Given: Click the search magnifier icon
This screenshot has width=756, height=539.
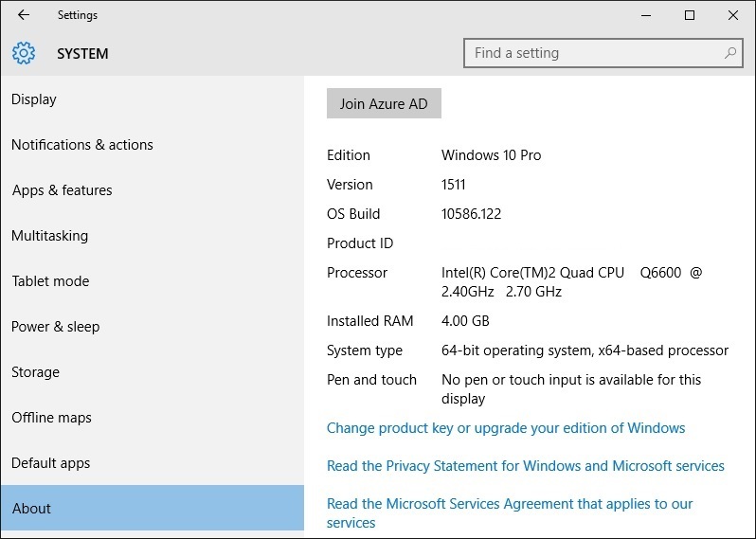Looking at the screenshot, I should pos(730,53).
